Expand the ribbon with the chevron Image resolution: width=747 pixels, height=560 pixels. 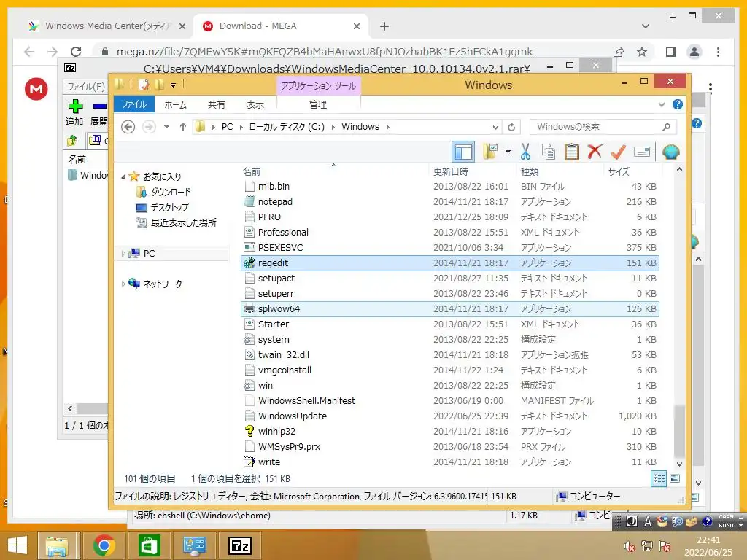click(661, 104)
